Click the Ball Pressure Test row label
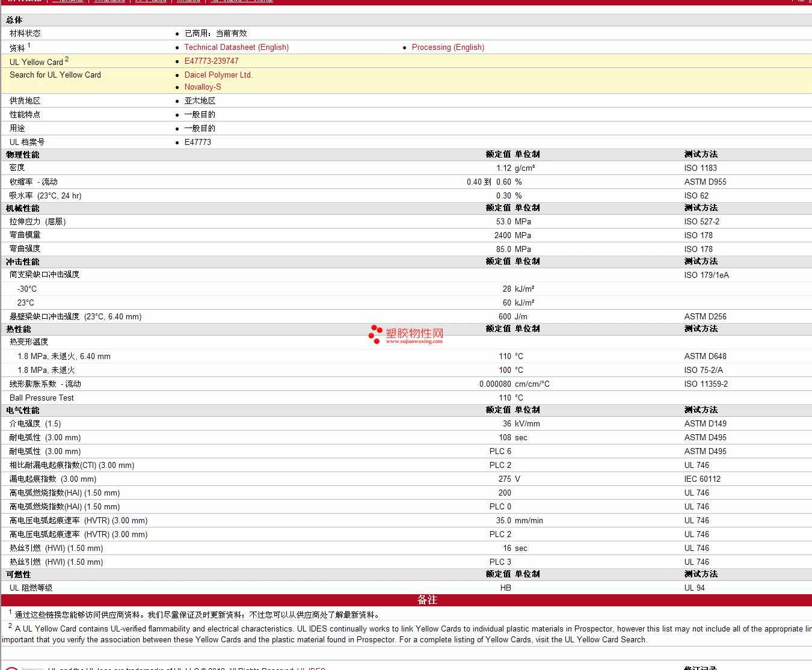 42,398
